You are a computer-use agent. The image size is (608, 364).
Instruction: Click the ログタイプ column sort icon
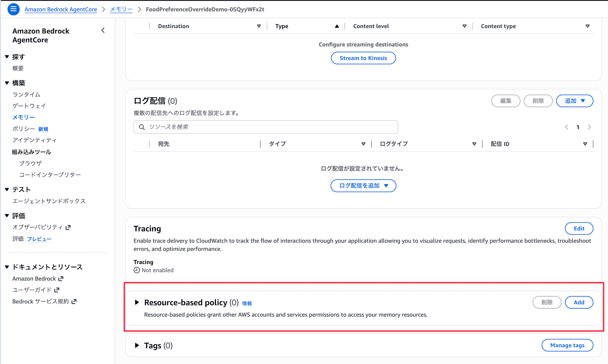(x=474, y=144)
